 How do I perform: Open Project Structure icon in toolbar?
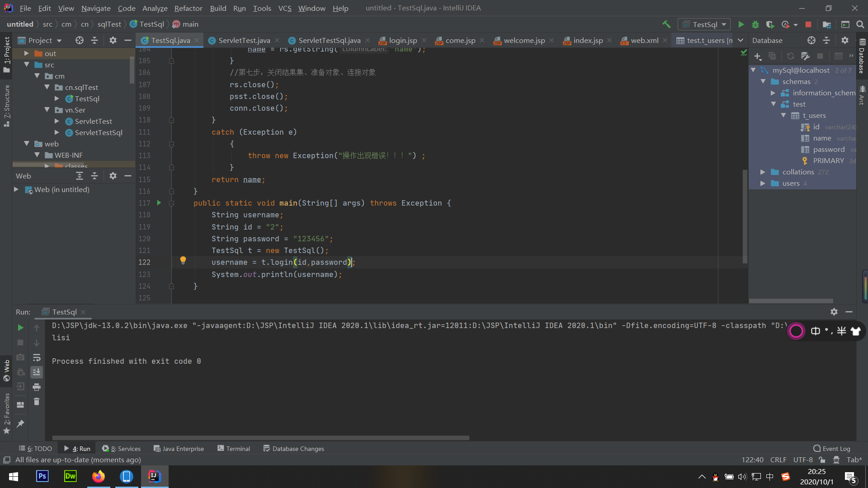(827, 24)
